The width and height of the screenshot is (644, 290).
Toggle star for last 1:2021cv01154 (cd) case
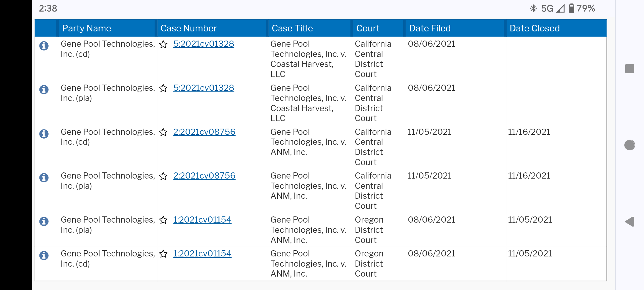click(x=163, y=254)
